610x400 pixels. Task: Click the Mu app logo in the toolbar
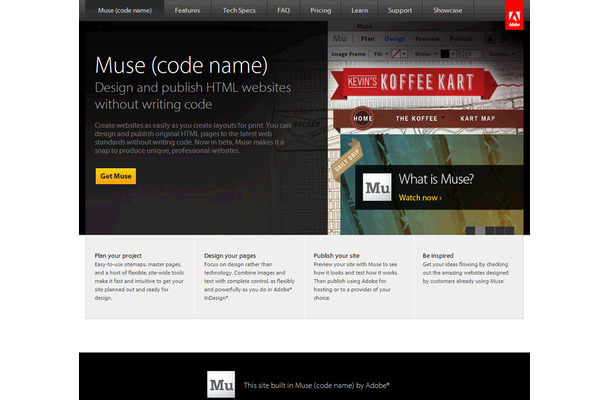click(340, 39)
